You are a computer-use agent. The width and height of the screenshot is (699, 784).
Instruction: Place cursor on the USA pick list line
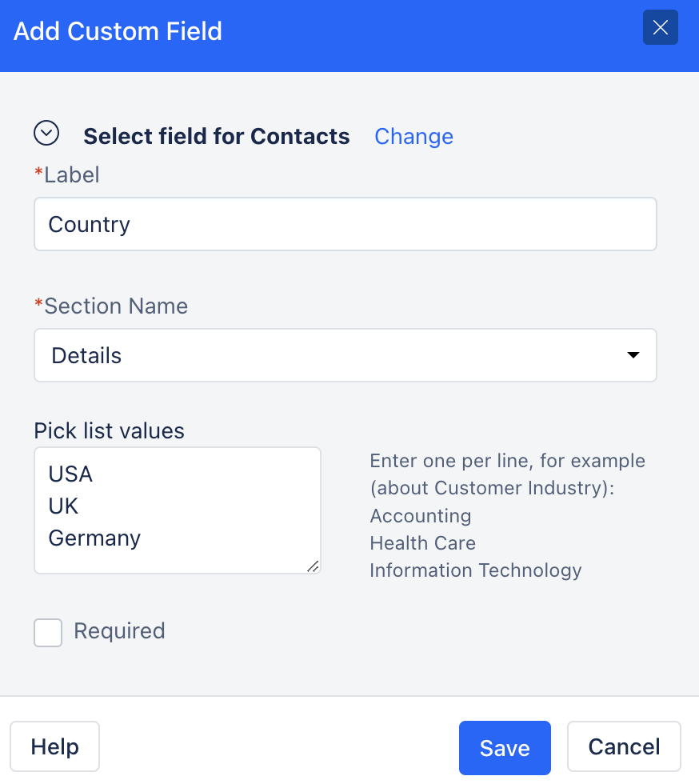coord(70,474)
